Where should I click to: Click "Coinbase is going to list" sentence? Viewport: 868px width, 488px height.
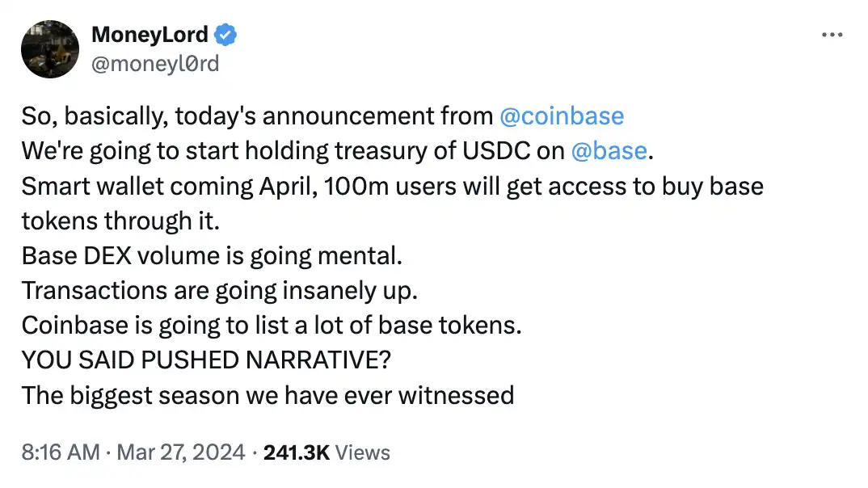(x=271, y=326)
